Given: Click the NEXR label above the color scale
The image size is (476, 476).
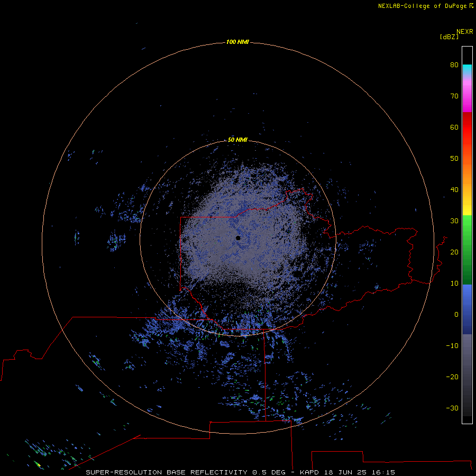Looking at the screenshot, I should coord(465,32).
